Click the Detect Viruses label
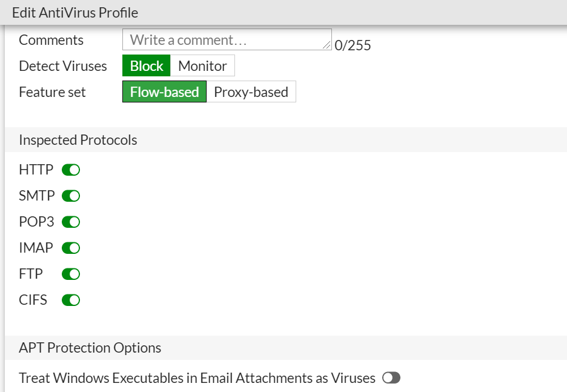The height and width of the screenshot is (392, 567). pos(63,66)
